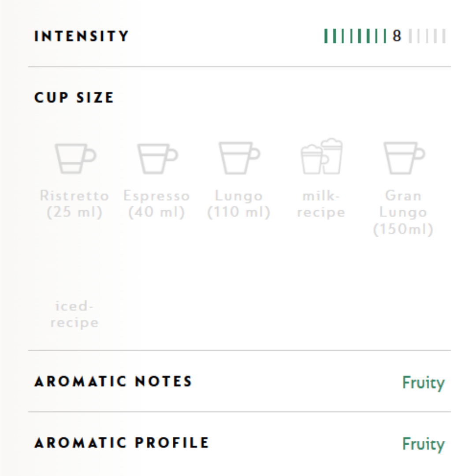
Task: Click the CUP SIZE heading
Action: pos(74,97)
